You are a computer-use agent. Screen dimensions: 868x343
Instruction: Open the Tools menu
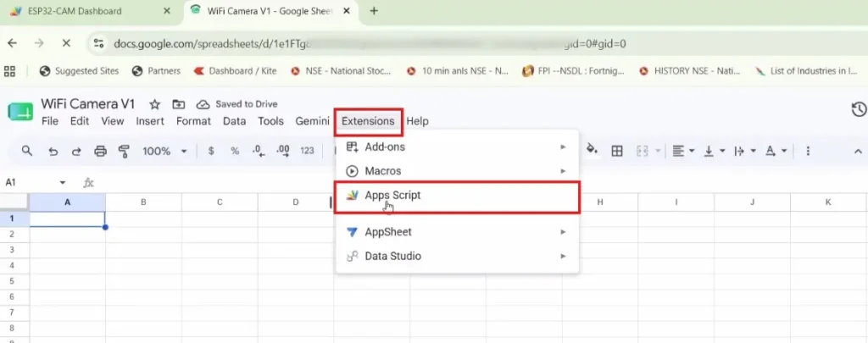(x=270, y=121)
